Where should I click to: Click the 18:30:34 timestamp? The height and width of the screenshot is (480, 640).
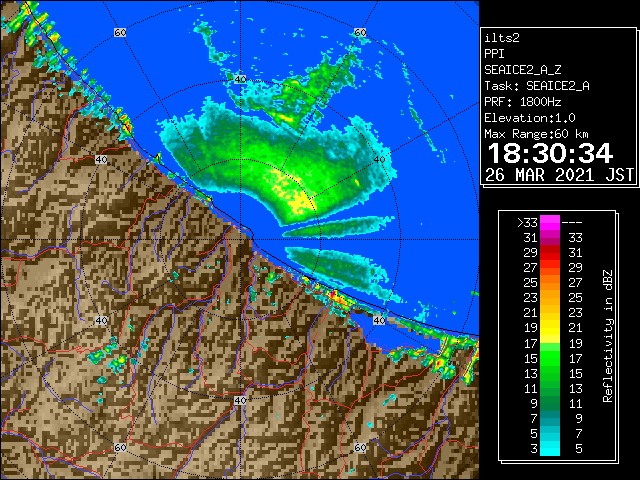click(550, 153)
